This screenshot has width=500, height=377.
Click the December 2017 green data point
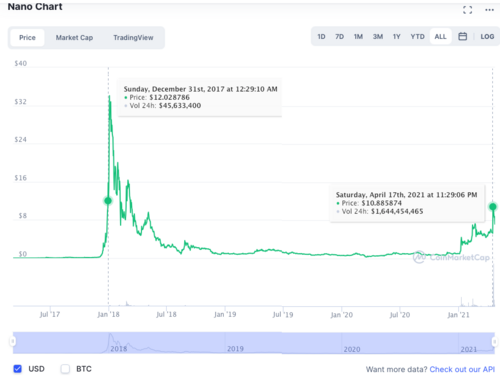(108, 201)
